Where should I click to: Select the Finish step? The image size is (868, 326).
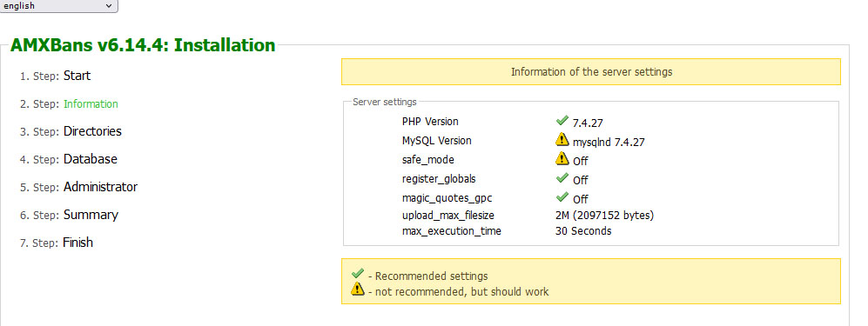77,243
